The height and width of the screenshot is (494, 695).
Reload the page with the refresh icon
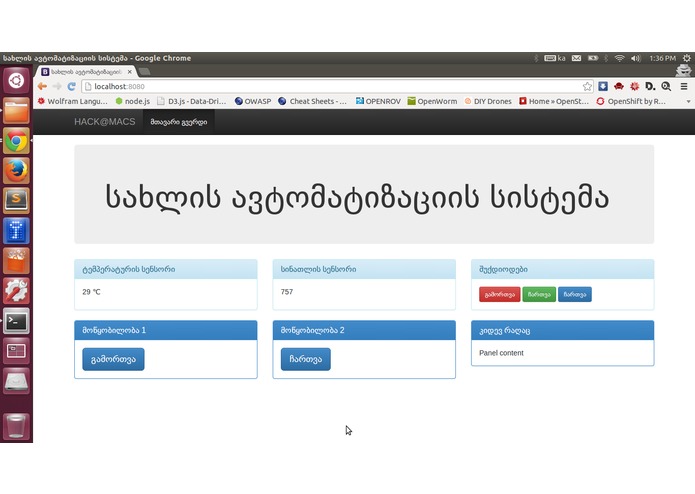click(71, 86)
